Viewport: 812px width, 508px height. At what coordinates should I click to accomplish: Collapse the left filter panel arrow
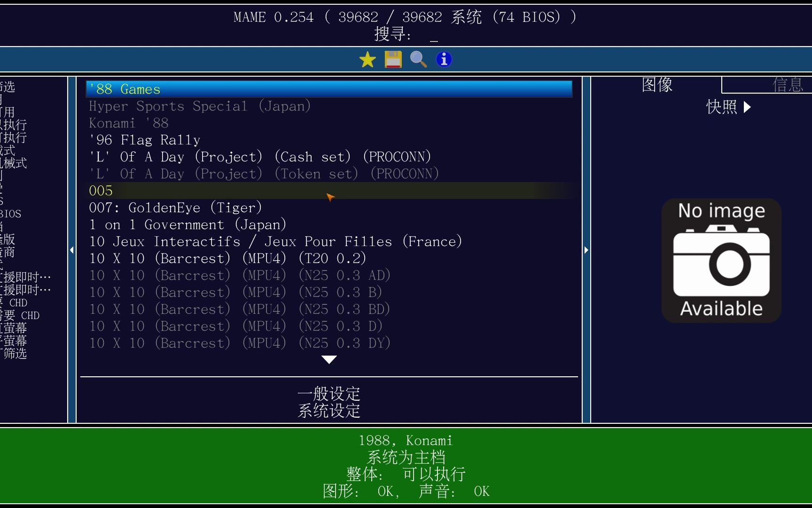[x=72, y=250]
